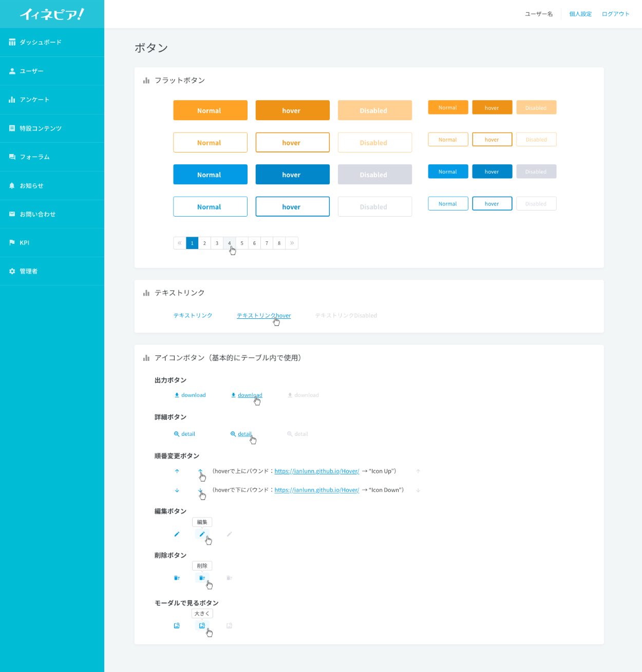Open 個人設定 in the top header
Viewport: 642px width, 672px height.
(580, 14)
